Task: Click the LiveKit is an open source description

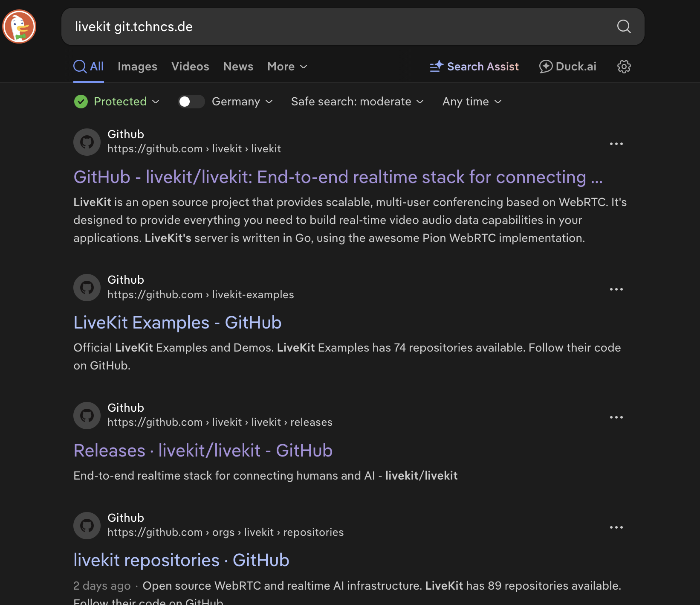Action: pos(350,220)
